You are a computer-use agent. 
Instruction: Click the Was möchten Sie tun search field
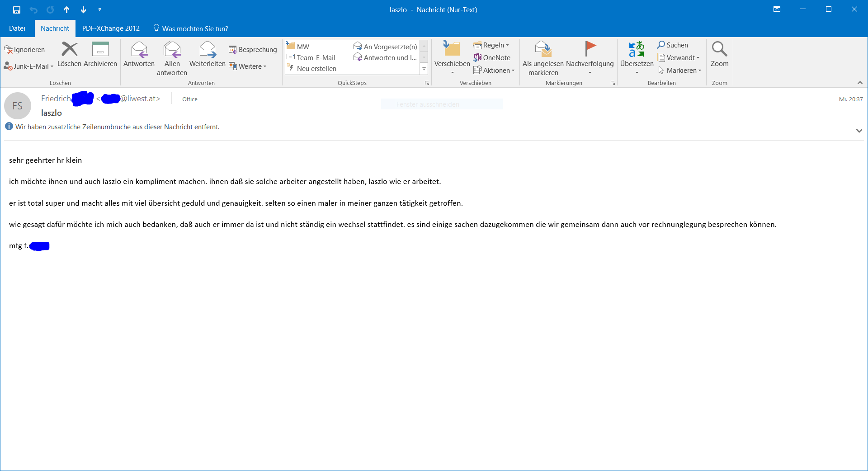point(191,28)
